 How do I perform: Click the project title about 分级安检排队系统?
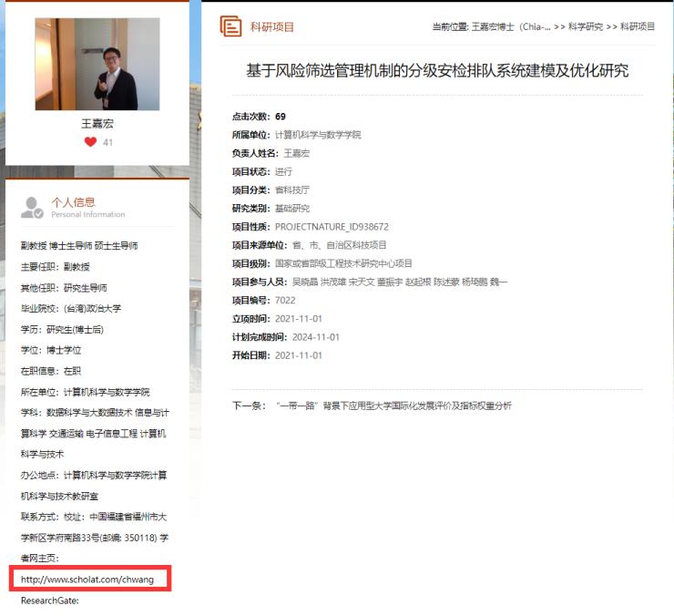click(x=437, y=71)
